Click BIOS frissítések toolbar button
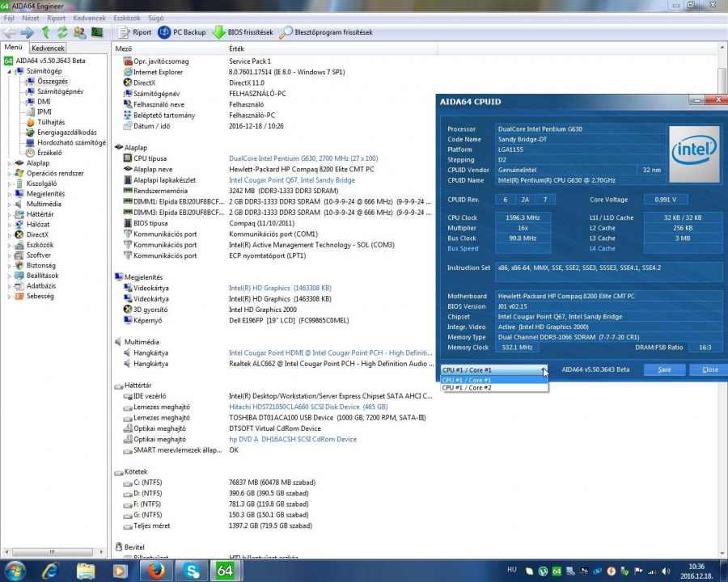 pyautogui.click(x=243, y=32)
